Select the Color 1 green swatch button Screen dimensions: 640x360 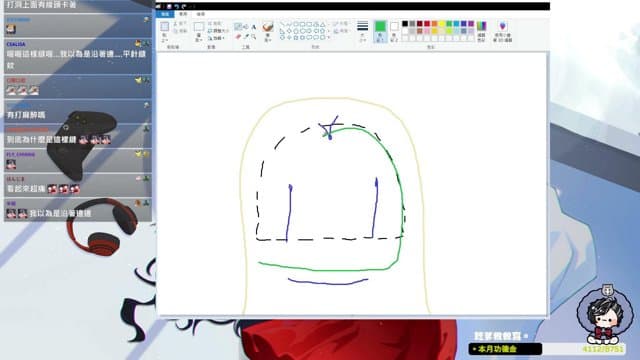(x=380, y=31)
